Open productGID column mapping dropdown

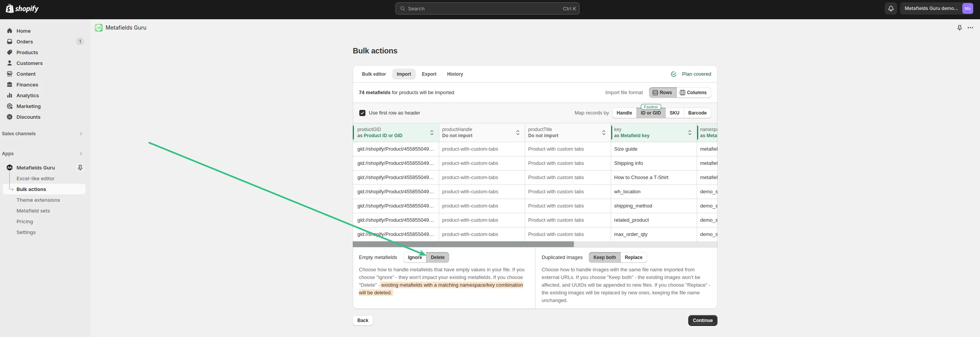point(431,133)
